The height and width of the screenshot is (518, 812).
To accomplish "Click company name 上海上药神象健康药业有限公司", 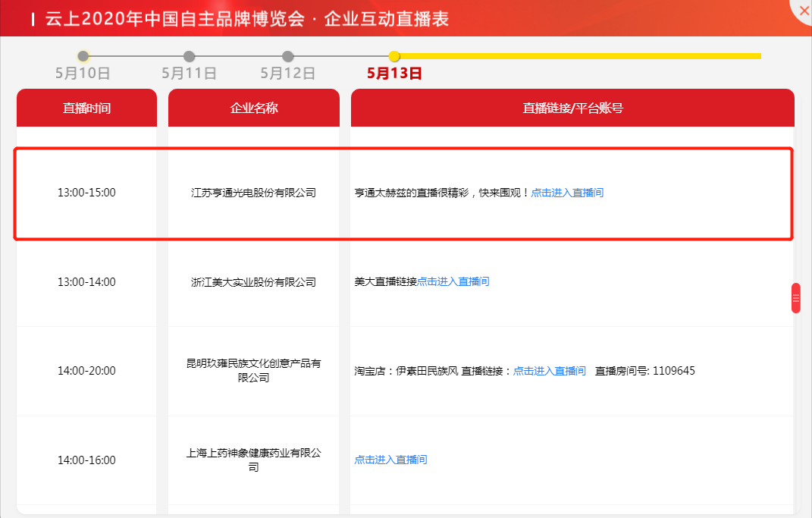I will 254,460.
